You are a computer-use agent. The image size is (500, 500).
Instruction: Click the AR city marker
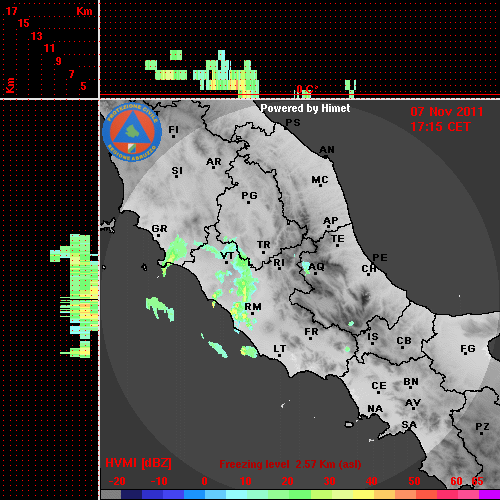[x=214, y=163]
